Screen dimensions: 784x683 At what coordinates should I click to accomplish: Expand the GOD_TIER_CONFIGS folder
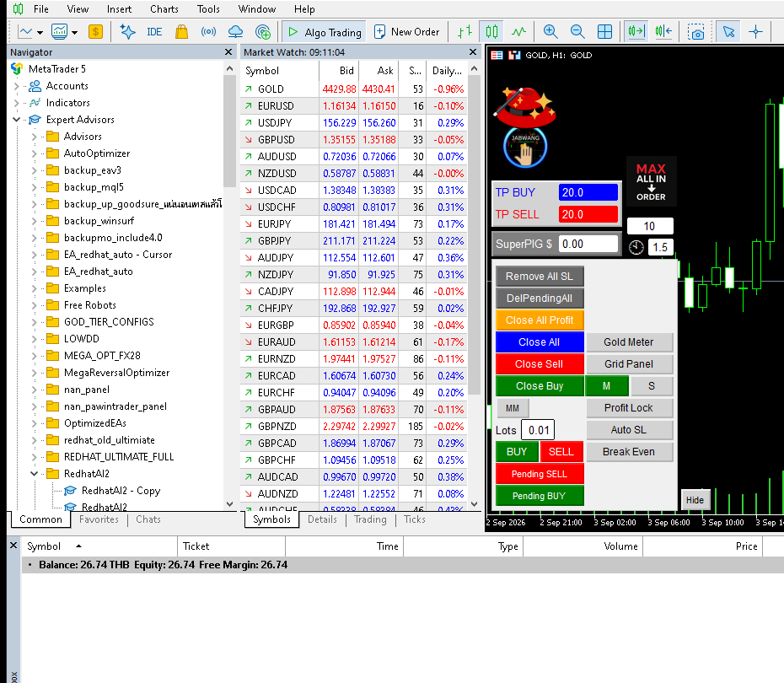tap(34, 322)
